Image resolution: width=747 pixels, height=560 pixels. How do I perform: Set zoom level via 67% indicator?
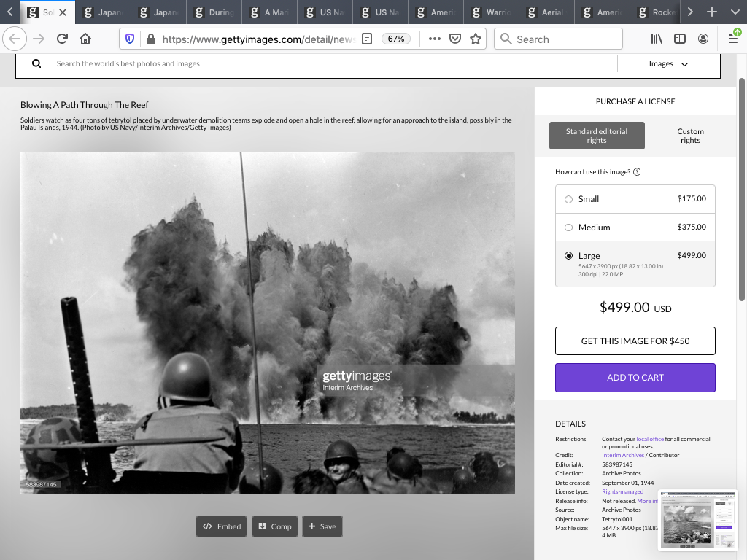(x=396, y=39)
